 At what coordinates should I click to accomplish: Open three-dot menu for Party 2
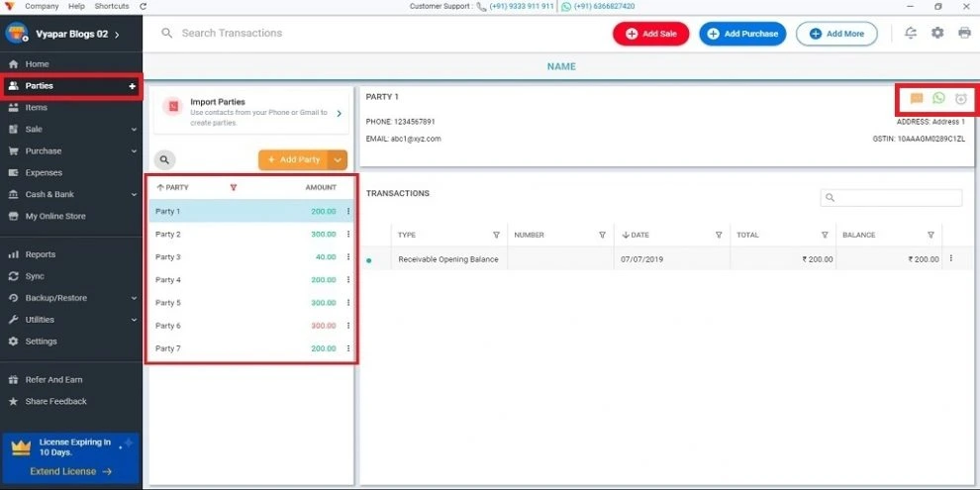coord(348,235)
